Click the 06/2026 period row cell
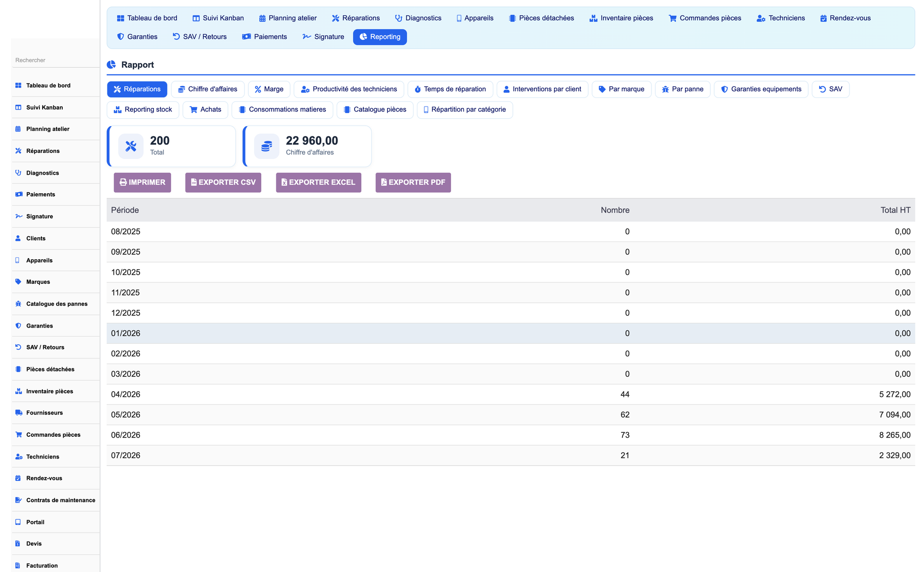 (x=126, y=435)
